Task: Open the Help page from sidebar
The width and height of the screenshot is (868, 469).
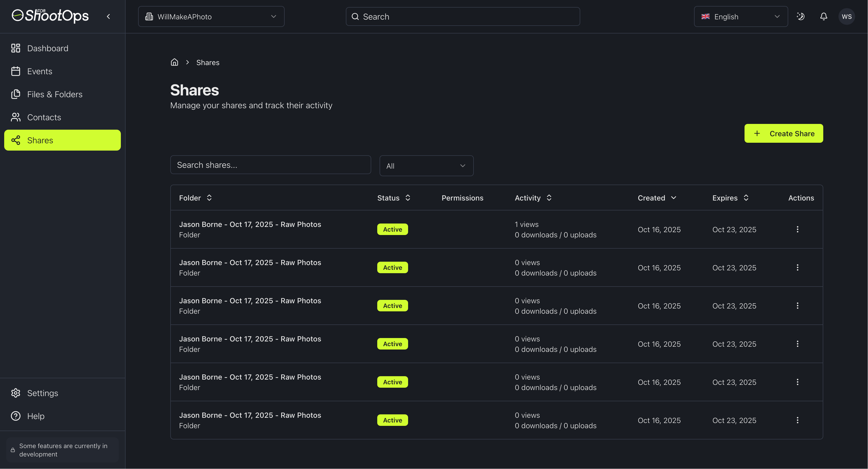Action: click(36, 416)
